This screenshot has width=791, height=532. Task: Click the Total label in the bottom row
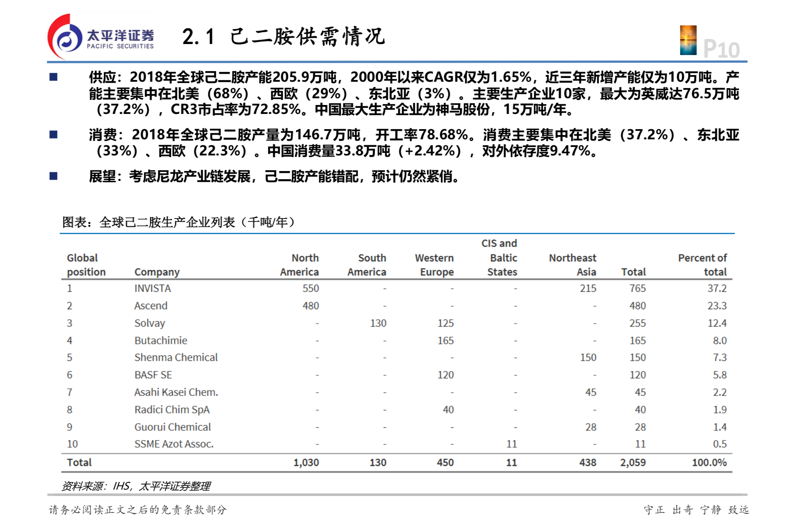(79, 463)
